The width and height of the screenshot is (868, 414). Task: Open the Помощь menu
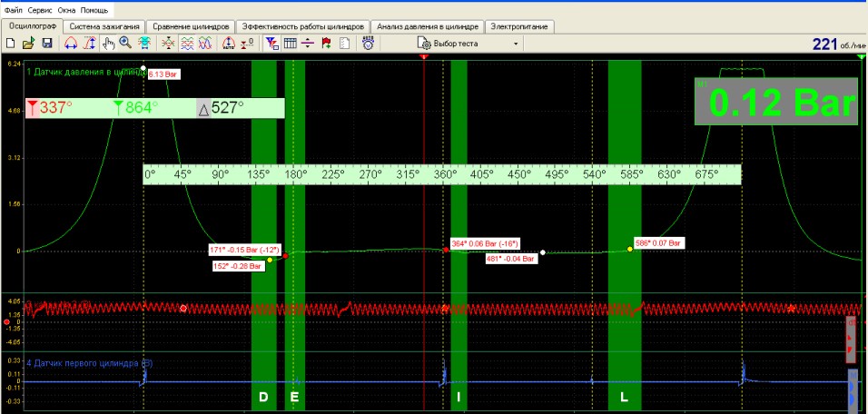point(94,11)
